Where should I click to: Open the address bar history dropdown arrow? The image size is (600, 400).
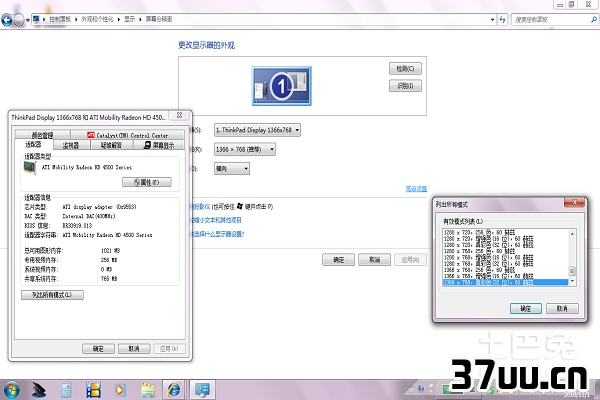492,20
